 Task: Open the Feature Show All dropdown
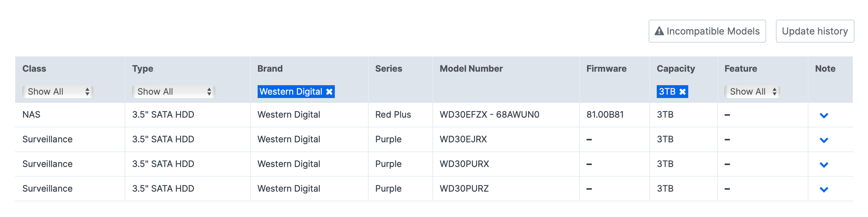(x=753, y=92)
